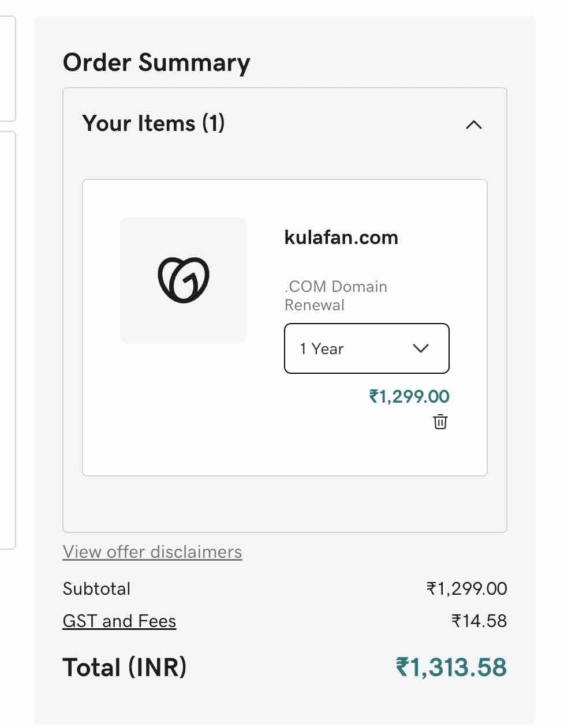This screenshot has height=728, width=568.
Task: Click the dropdown arrow beside 1 Year
Action: (421, 348)
